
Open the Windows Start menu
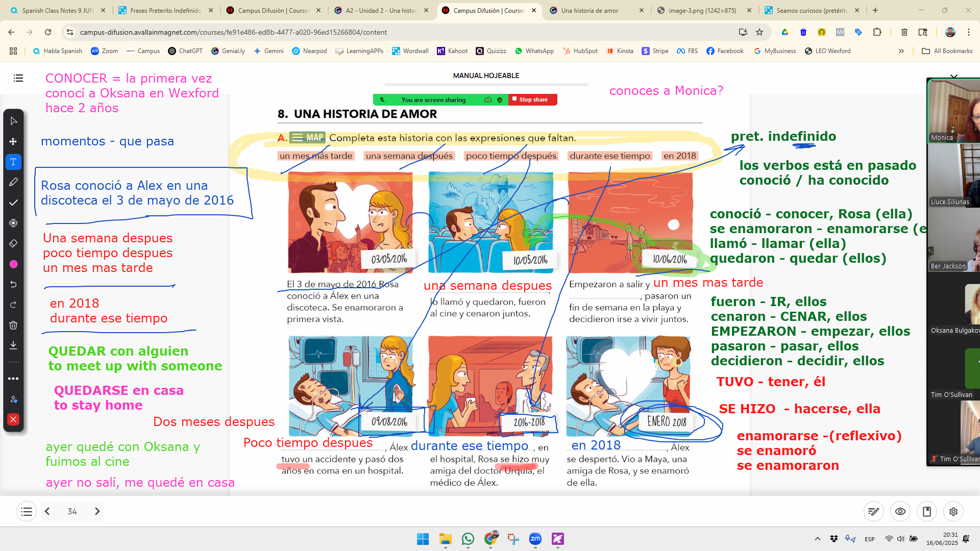423,539
